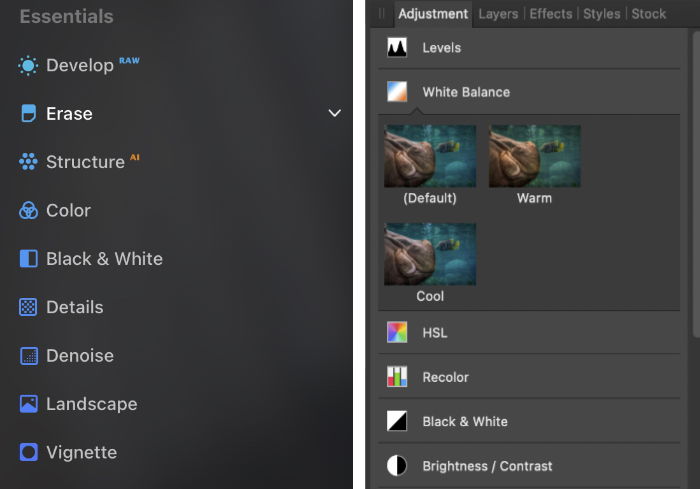The height and width of the screenshot is (489, 700).
Task: Open the Erase tool label
Action: [69, 113]
